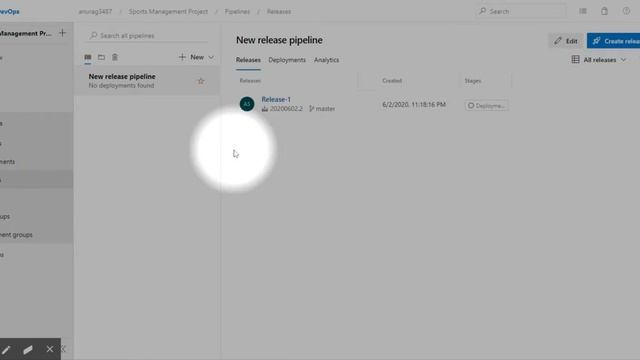This screenshot has width=640, height=360.
Task: Switch to the Deployments tab
Action: tap(287, 60)
